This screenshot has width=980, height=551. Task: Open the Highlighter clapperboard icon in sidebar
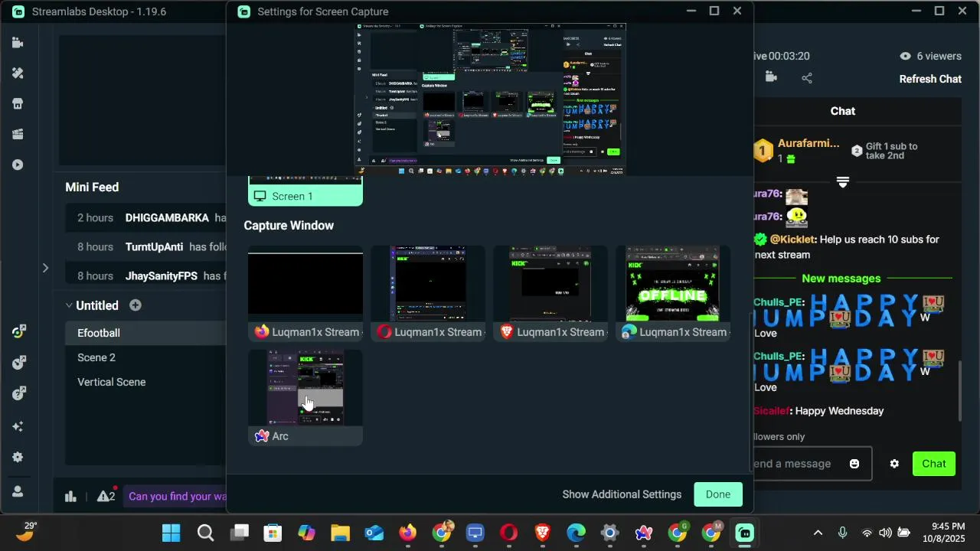(18, 135)
